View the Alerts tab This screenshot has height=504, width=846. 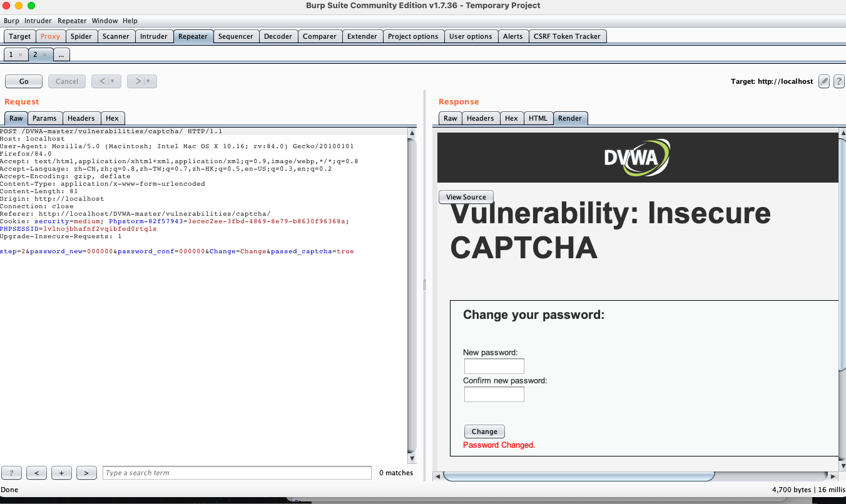click(x=513, y=36)
